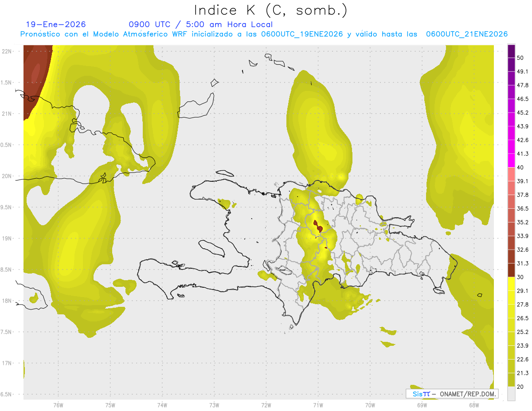Click the 74W longitude label
The image size is (532, 411).
click(x=162, y=405)
